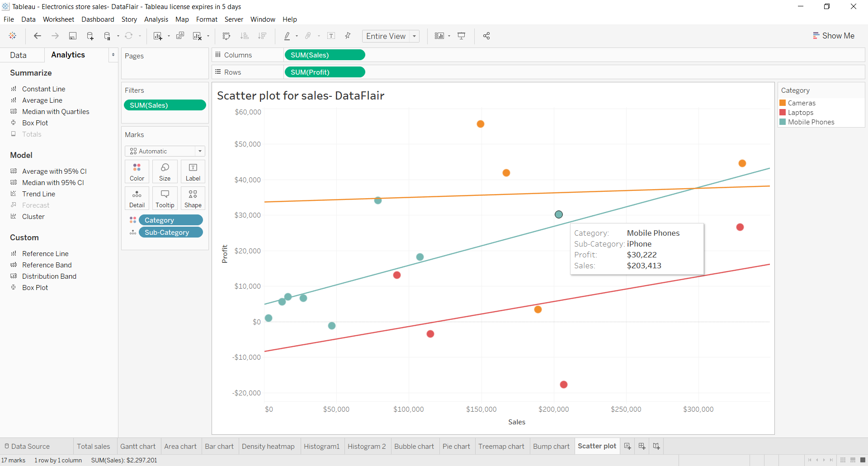Click the SUM(Sales) filter pill

tap(165, 105)
